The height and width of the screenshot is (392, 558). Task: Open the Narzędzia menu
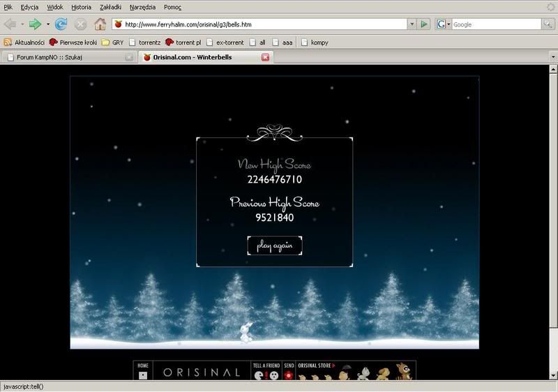point(142,7)
